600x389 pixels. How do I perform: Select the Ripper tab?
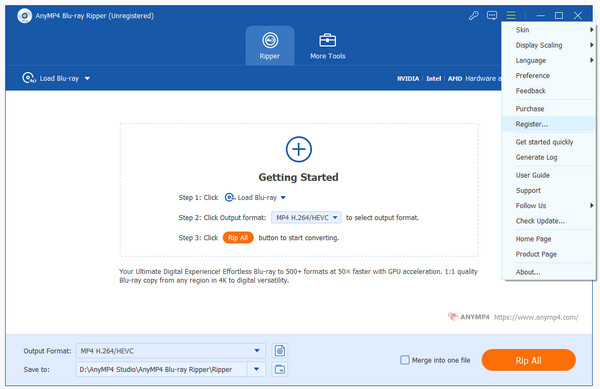270,46
